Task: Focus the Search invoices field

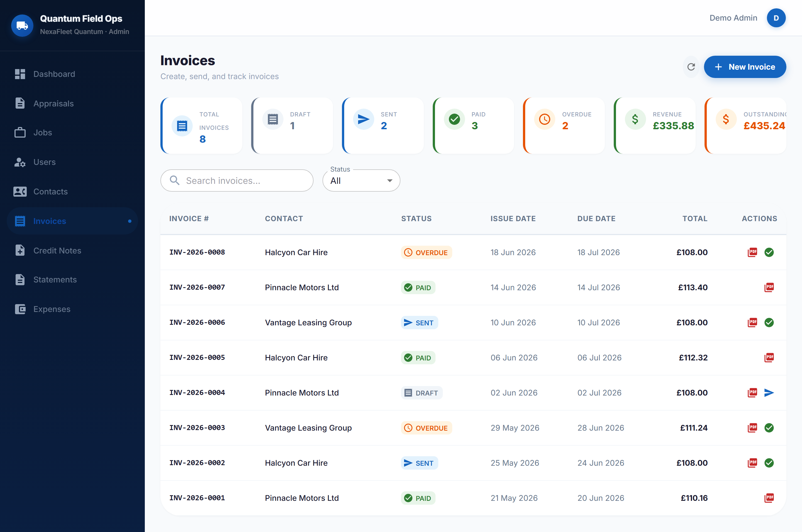Action: [237, 180]
